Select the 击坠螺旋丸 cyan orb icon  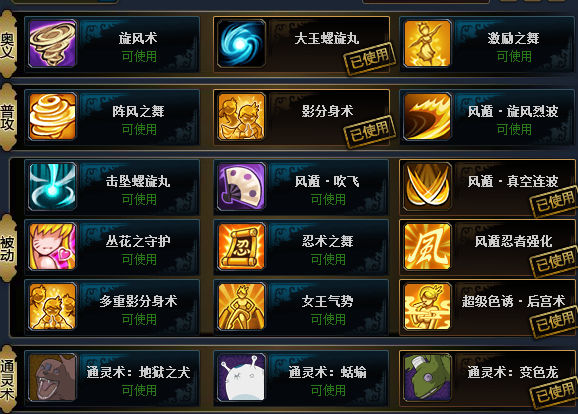click(x=53, y=187)
